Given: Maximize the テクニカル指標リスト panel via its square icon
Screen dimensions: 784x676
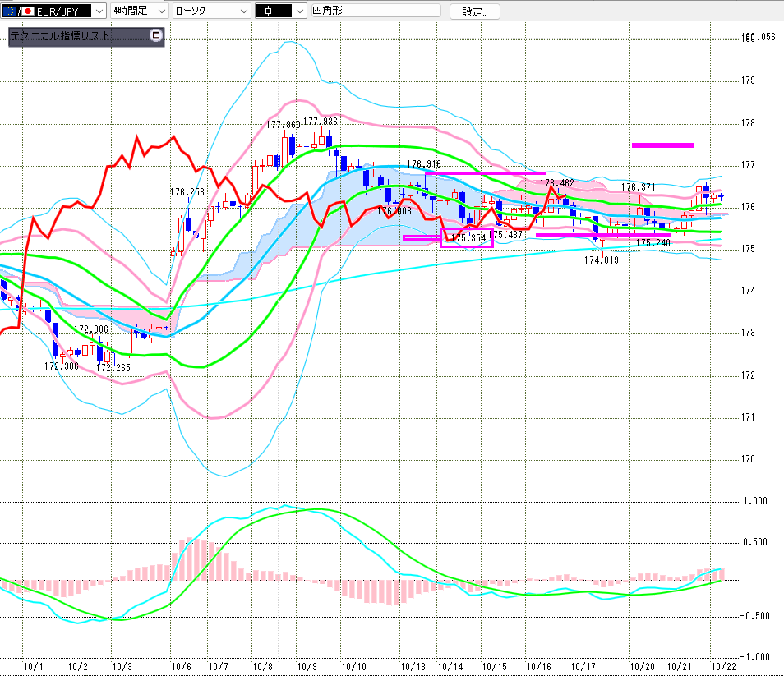Looking at the screenshot, I should coord(156,35).
